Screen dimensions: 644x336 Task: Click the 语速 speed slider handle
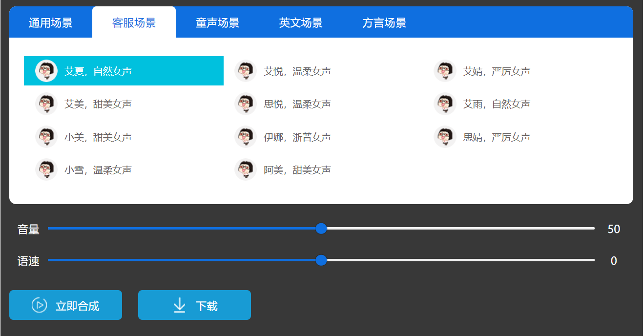[321, 260]
